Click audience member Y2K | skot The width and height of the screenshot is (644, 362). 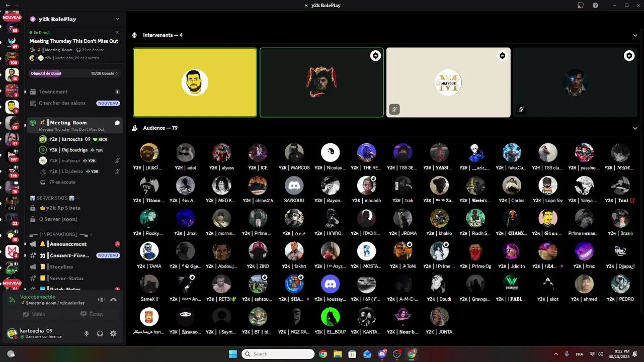[548, 288]
